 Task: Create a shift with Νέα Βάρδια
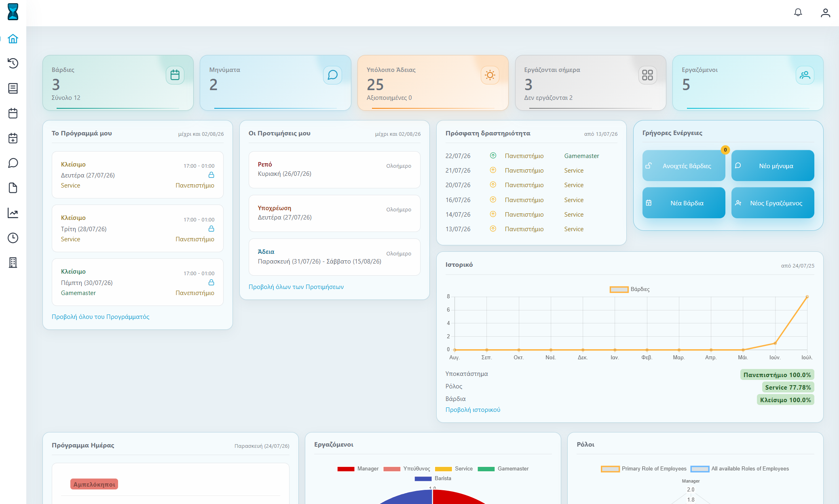click(684, 203)
